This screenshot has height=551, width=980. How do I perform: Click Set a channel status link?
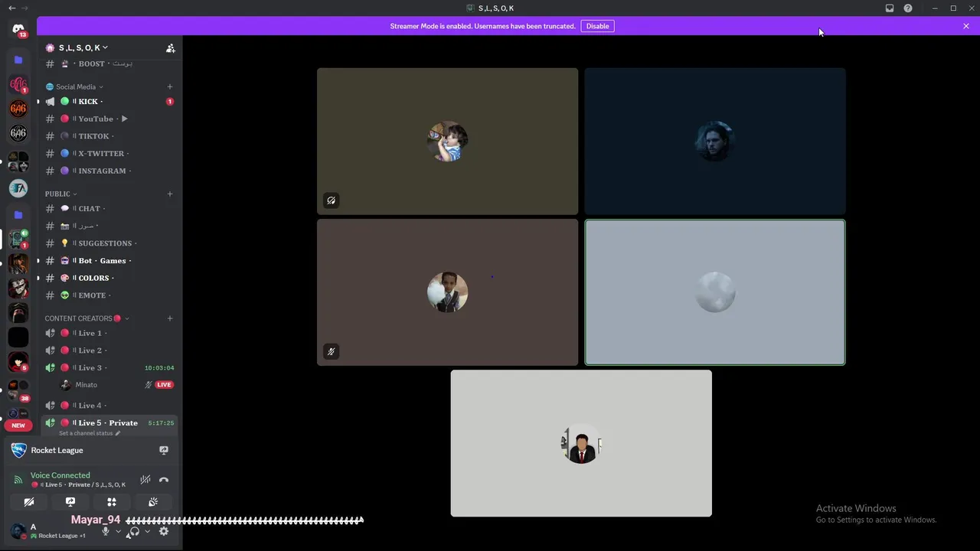click(x=90, y=433)
